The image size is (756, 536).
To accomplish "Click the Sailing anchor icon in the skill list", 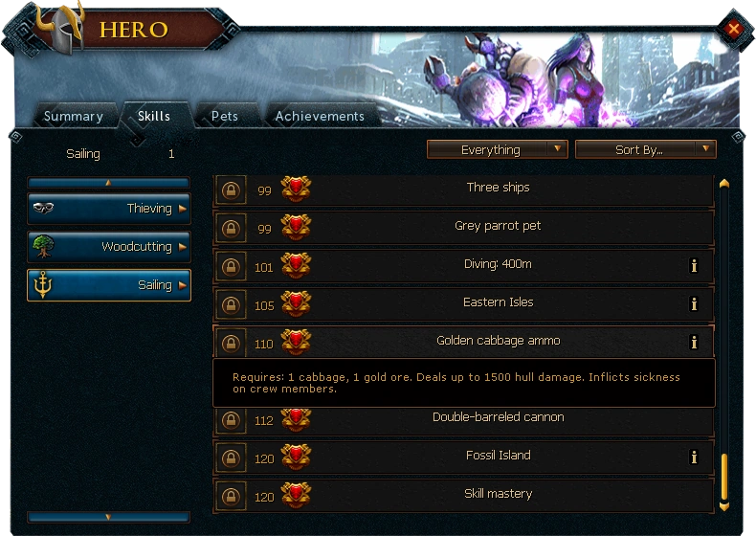I will [x=43, y=284].
